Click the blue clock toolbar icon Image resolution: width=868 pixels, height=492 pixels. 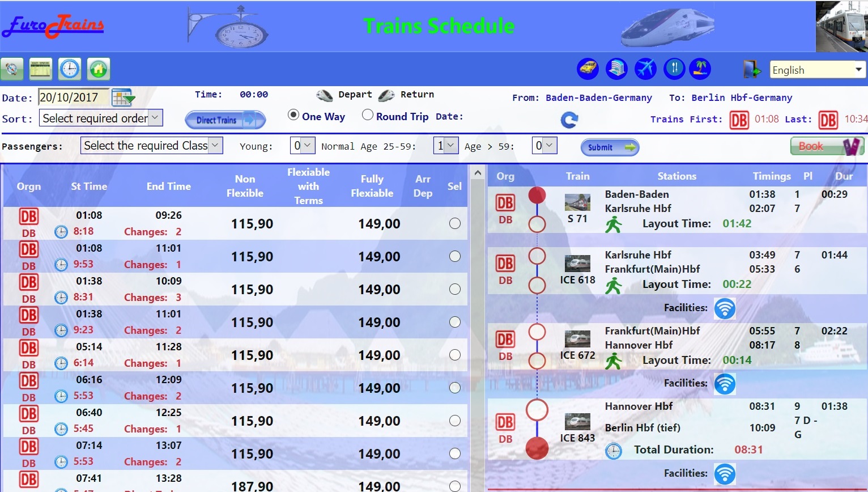[x=70, y=70]
